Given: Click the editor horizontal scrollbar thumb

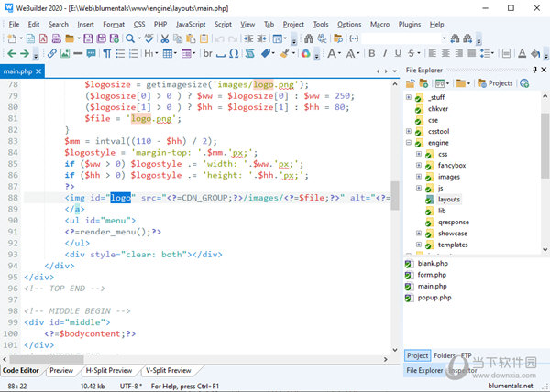Looking at the screenshot, I should tap(47, 359).
